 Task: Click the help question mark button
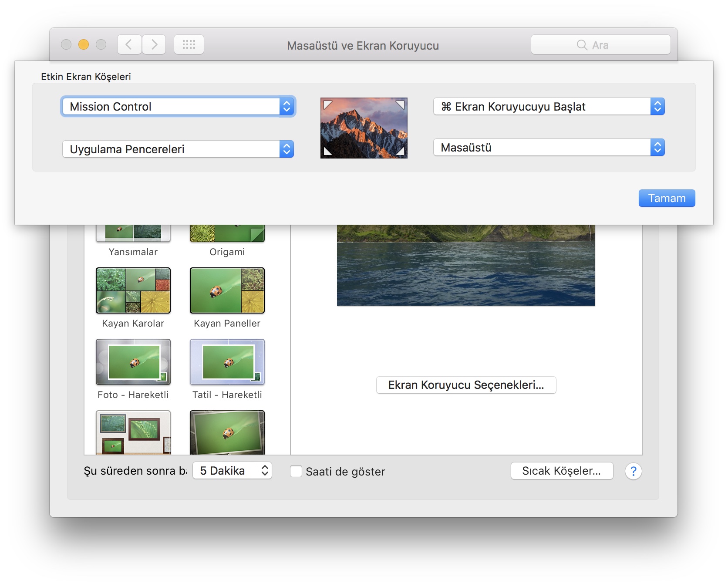coord(633,471)
